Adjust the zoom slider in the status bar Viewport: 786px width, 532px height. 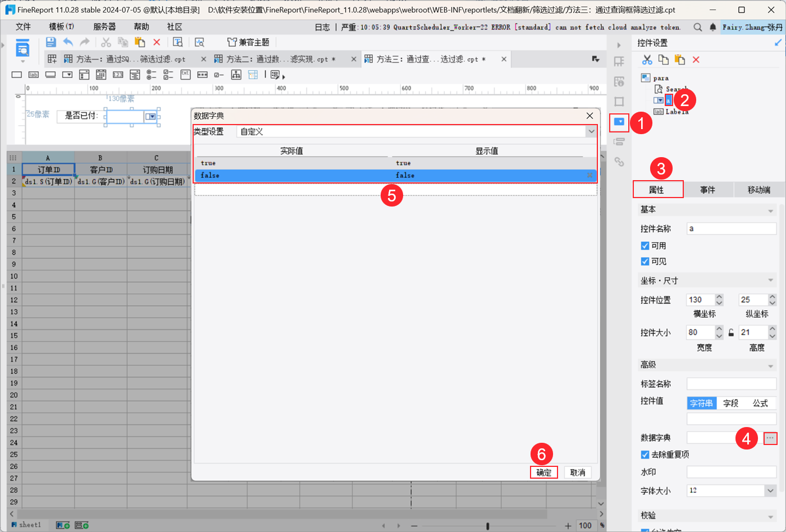[487, 526]
